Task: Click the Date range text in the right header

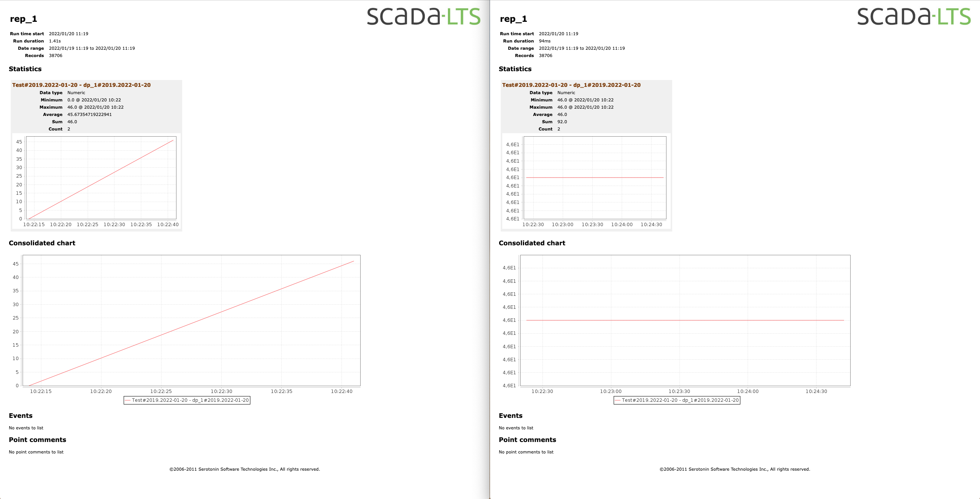Action: pyautogui.click(x=521, y=48)
